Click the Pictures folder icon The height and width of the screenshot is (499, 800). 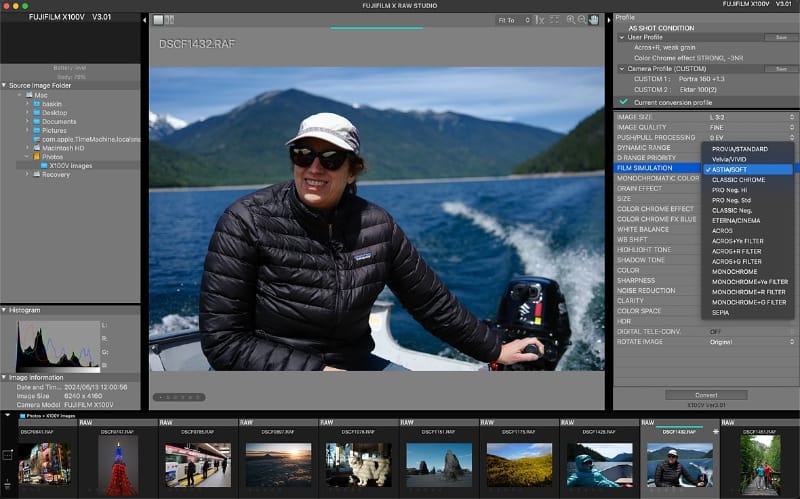tap(37, 131)
